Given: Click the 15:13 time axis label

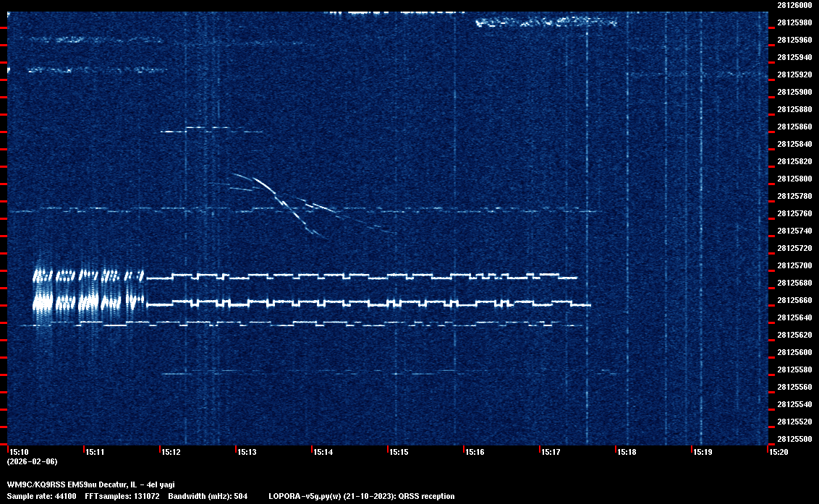Looking at the screenshot, I should [247, 453].
